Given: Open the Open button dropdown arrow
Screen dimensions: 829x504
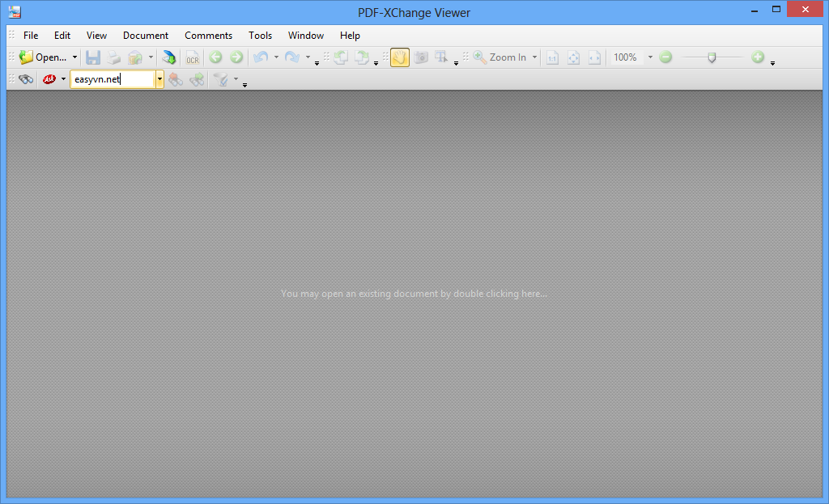Looking at the screenshot, I should pyautogui.click(x=73, y=57).
